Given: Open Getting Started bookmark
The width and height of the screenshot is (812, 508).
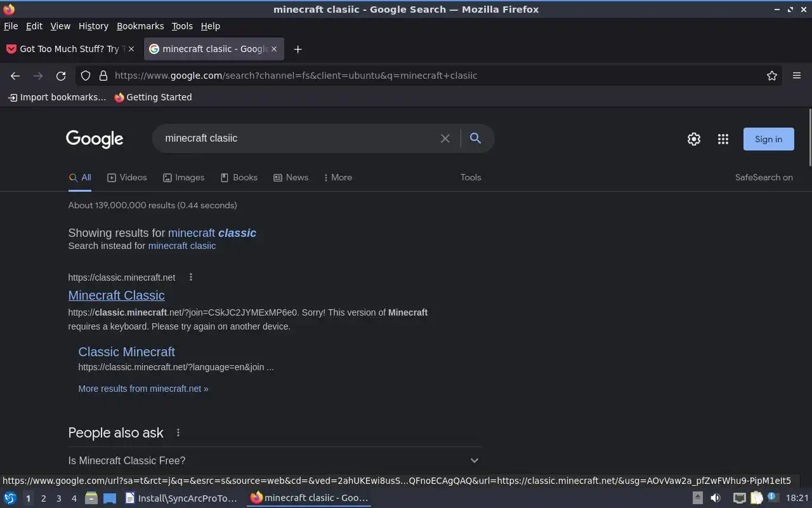Looking at the screenshot, I should 152,97.
